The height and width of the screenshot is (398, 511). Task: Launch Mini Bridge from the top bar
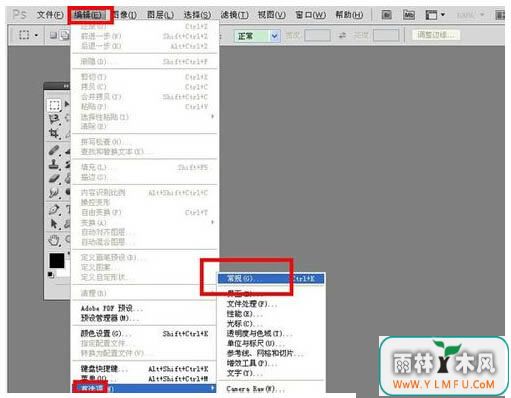(x=409, y=15)
